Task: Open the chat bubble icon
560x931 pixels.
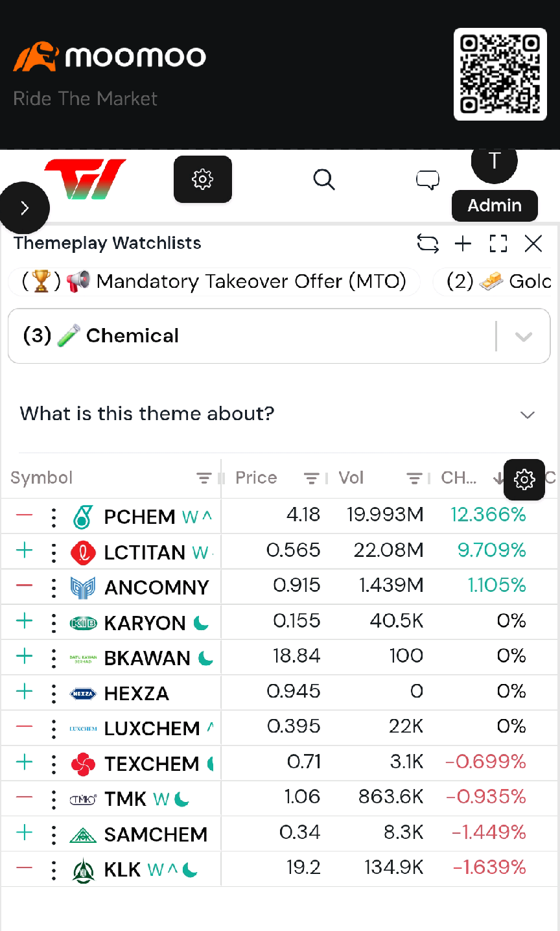Action: [x=428, y=180]
